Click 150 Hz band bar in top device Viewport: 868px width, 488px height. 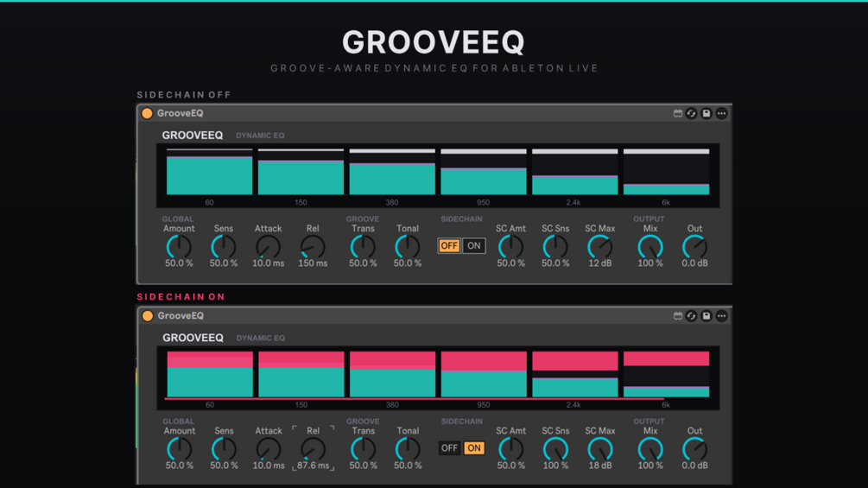click(x=301, y=172)
